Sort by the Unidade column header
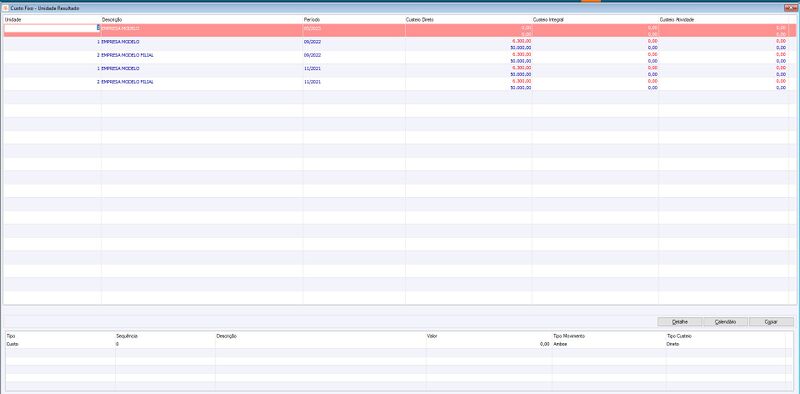This screenshot has height=394, width=800. (x=13, y=19)
